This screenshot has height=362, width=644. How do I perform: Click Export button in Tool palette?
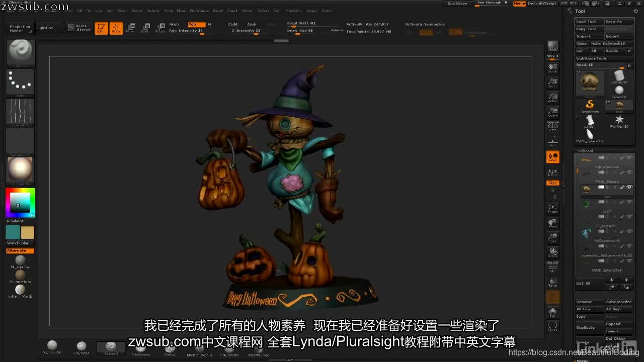[619, 36]
